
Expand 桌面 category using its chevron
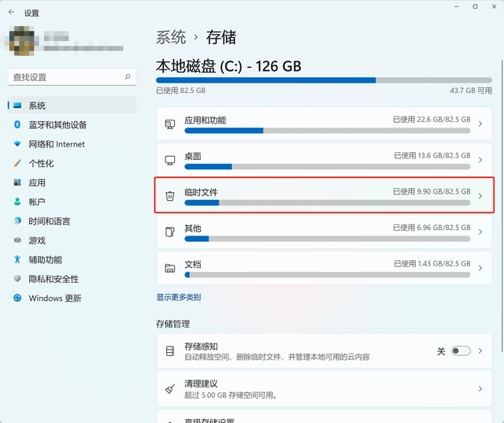(x=480, y=160)
